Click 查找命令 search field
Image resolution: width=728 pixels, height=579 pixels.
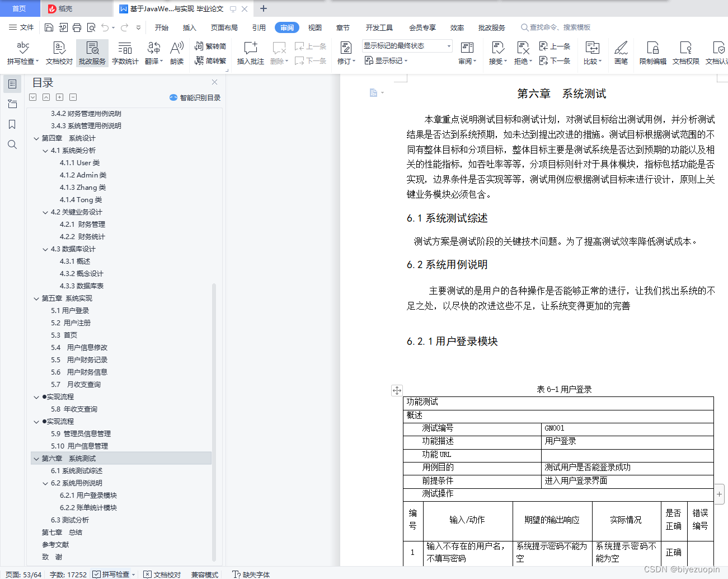pos(555,27)
